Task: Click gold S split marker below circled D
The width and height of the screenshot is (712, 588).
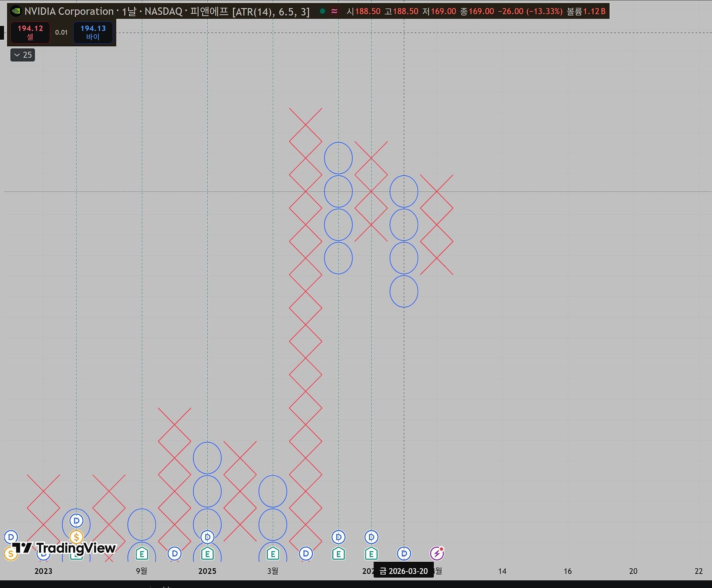Action: (x=76, y=537)
